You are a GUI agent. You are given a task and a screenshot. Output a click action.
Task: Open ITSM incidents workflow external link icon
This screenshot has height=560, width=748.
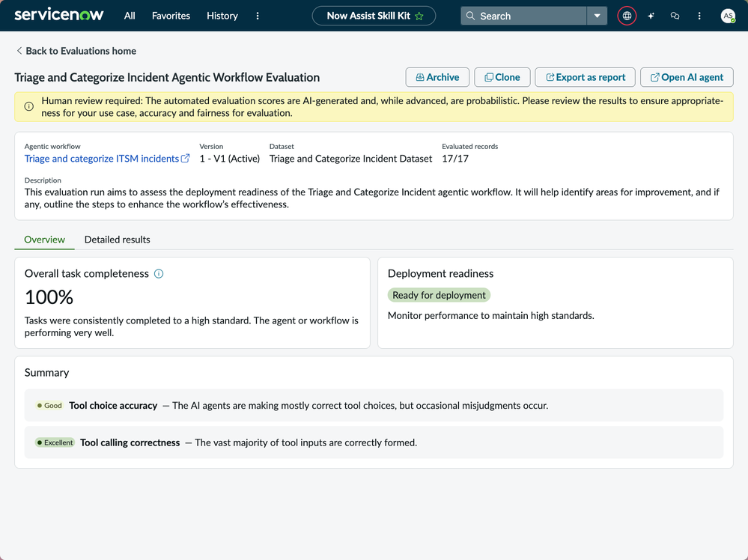coord(185,158)
